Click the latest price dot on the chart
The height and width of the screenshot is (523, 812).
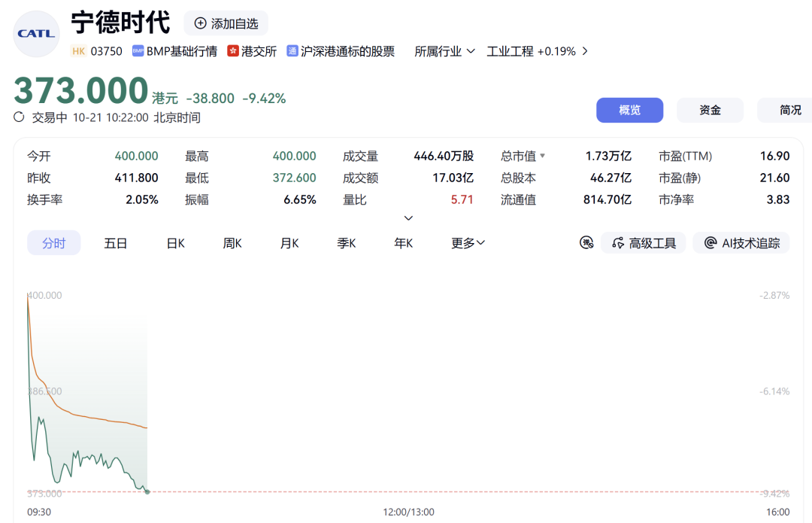147,491
